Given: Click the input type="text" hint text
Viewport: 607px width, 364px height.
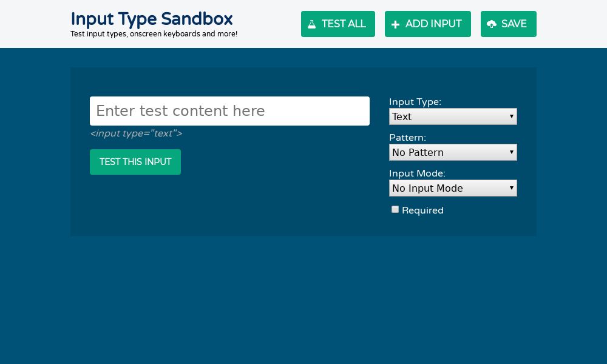Looking at the screenshot, I should point(136,133).
